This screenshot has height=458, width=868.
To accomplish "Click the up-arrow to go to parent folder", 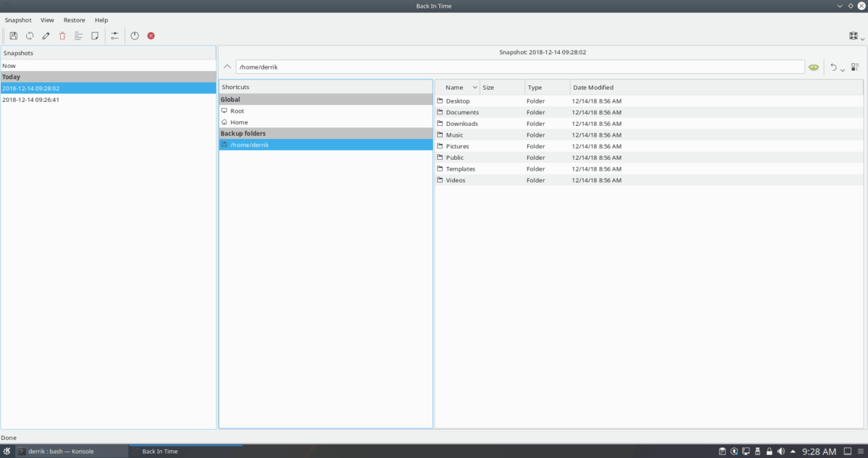I will click(226, 66).
